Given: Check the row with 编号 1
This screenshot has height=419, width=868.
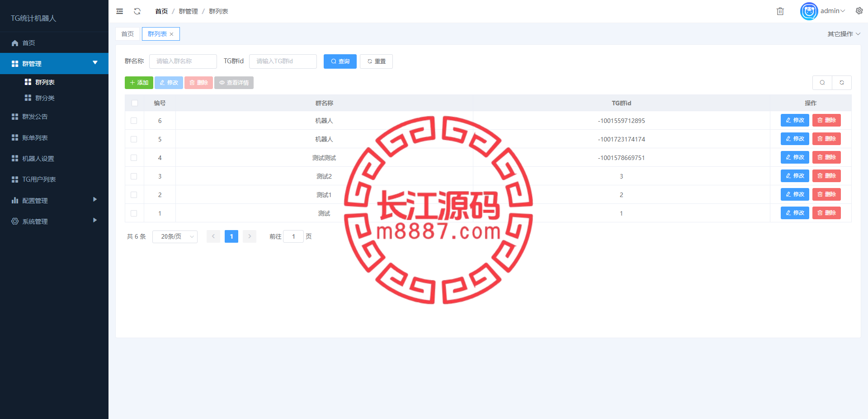Looking at the screenshot, I should click(x=134, y=213).
